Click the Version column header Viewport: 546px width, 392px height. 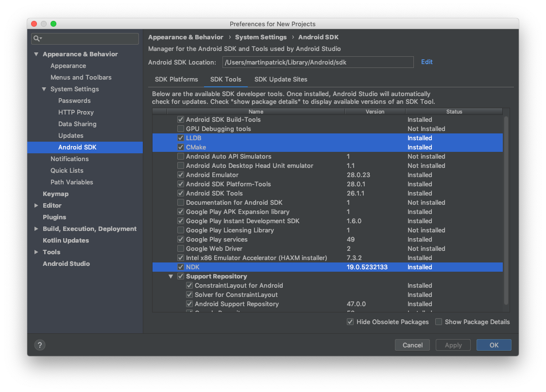(375, 112)
